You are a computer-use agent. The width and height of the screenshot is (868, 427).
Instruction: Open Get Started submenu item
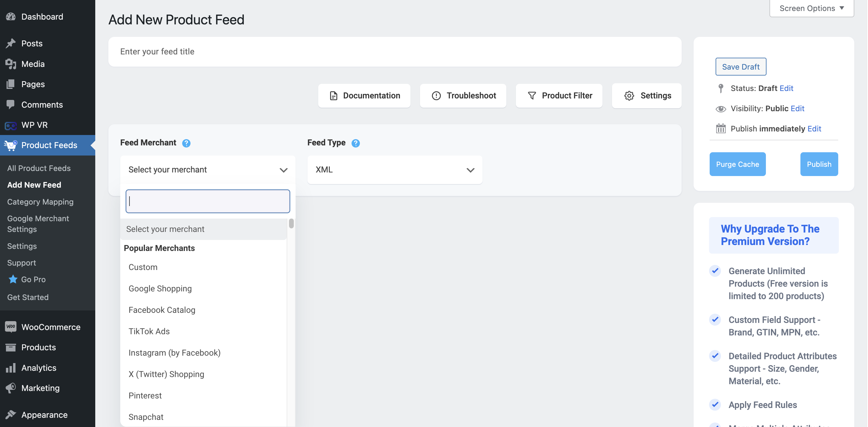(28, 297)
